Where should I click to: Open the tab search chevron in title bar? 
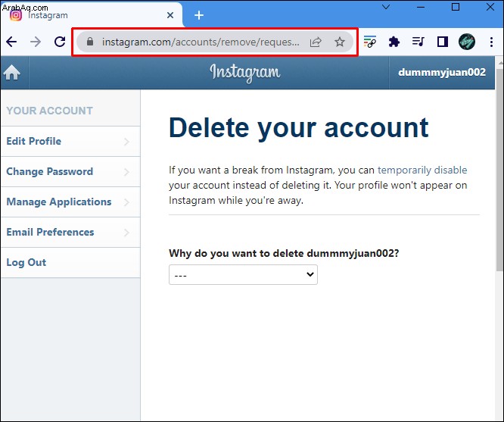pyautogui.click(x=386, y=7)
